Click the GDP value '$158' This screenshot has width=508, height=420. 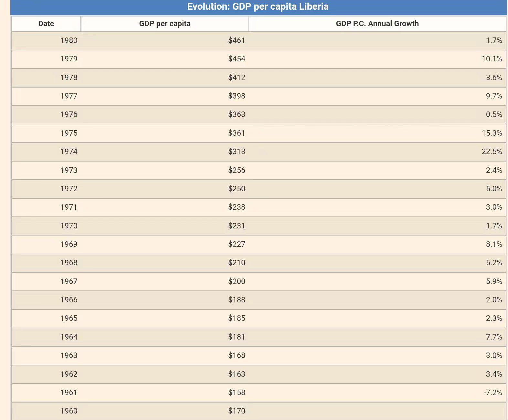(x=237, y=393)
